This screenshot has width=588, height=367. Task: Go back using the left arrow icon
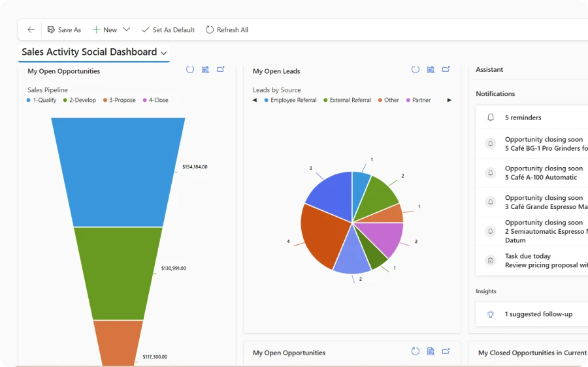[x=31, y=29]
